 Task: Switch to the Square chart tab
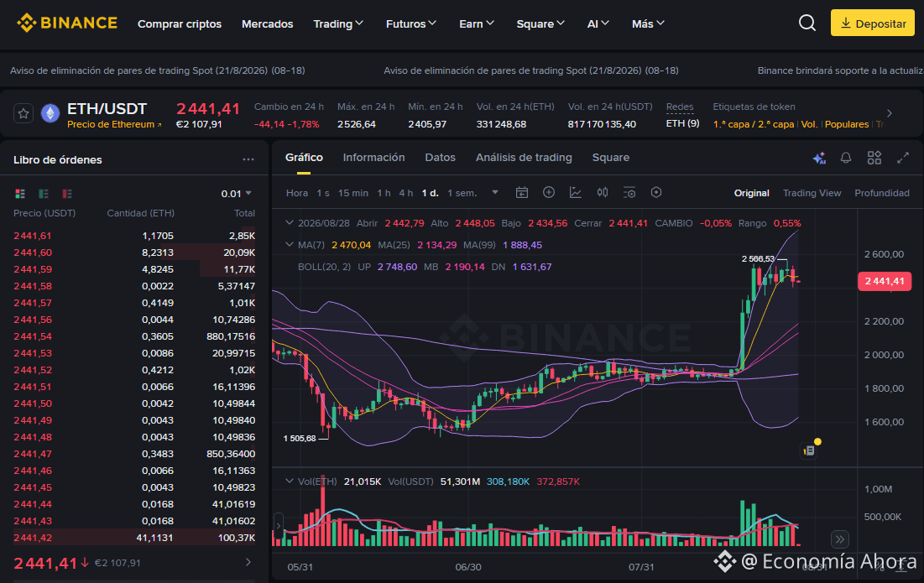coord(610,157)
